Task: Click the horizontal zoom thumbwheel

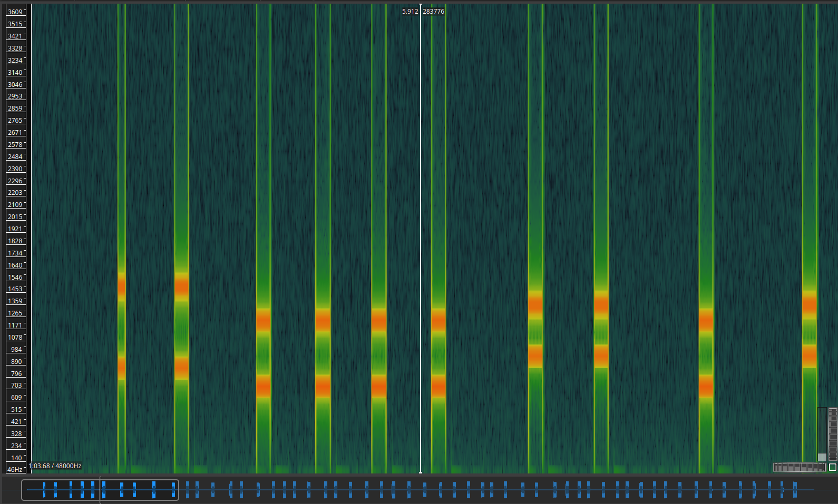Action: (799, 467)
